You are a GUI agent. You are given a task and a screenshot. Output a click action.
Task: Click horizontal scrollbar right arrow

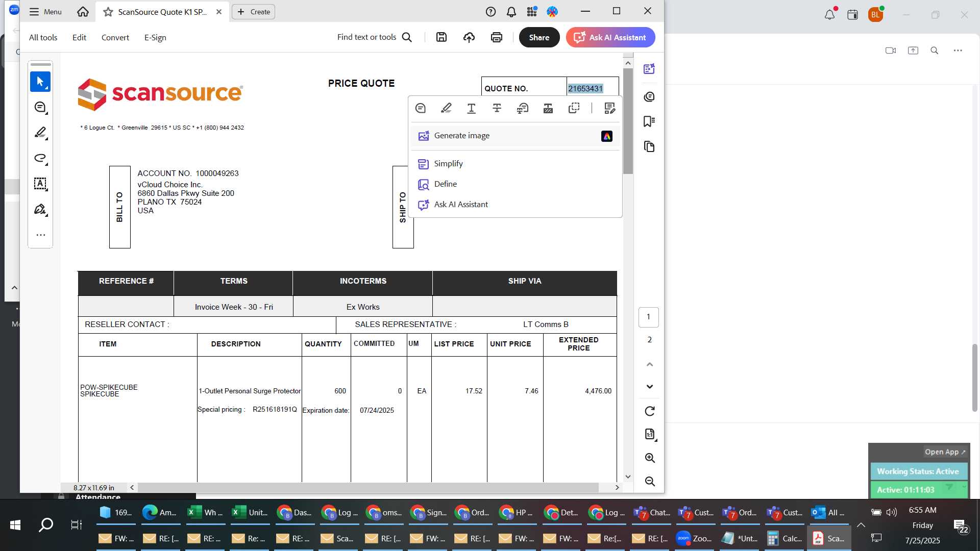coord(617,488)
